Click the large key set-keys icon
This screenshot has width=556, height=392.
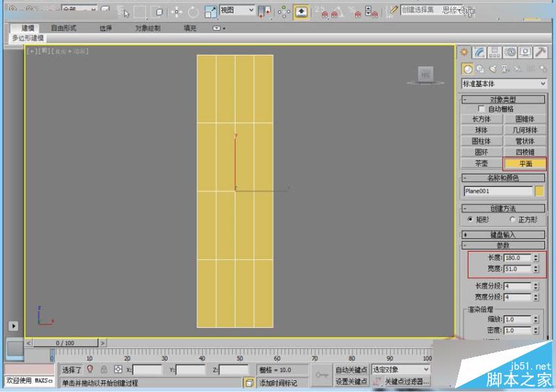point(322,375)
